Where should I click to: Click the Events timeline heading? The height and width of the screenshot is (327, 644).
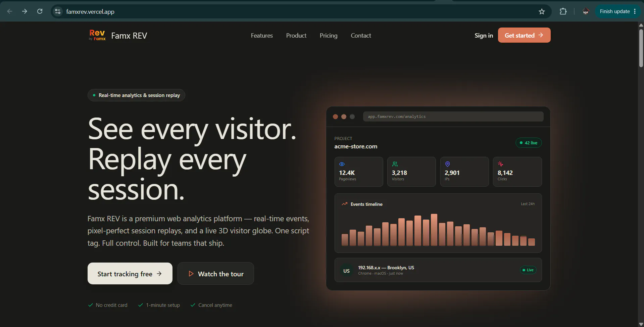click(x=366, y=204)
